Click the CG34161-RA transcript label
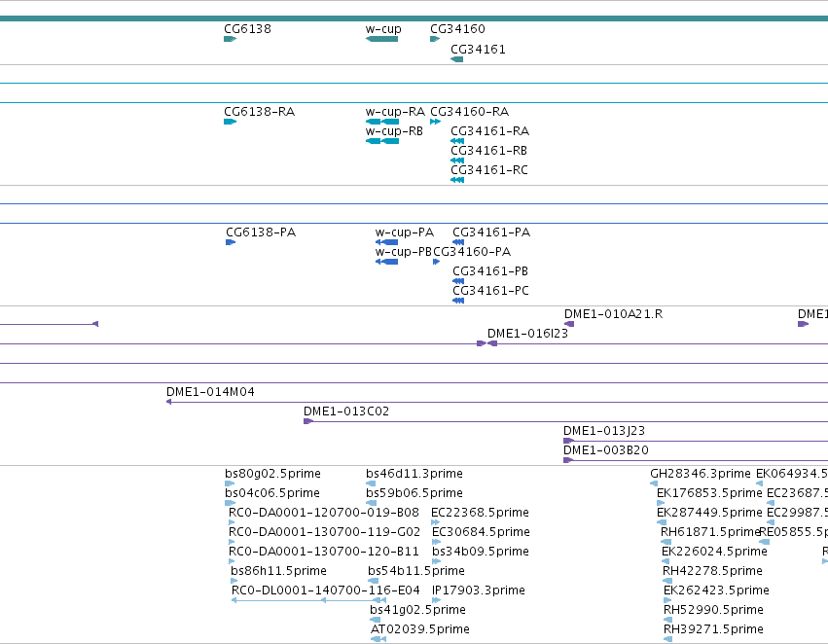 pyautogui.click(x=490, y=131)
